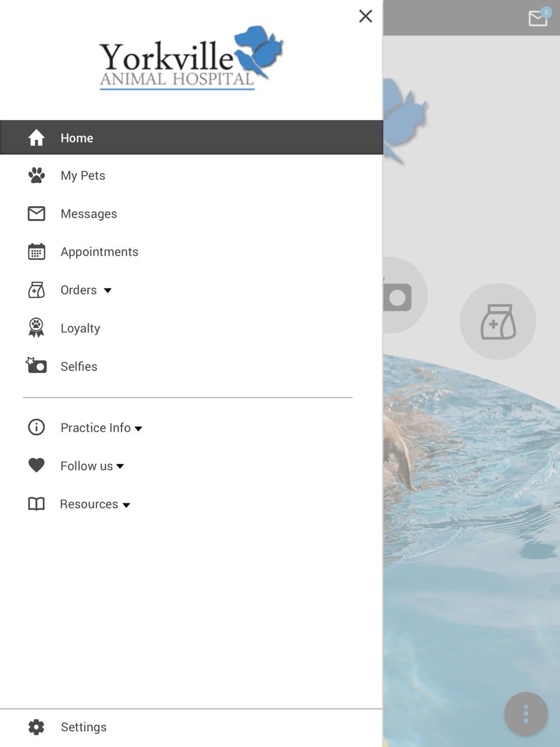The image size is (560, 747).
Task: Click the Selfies camera icon
Action: [x=36, y=366]
